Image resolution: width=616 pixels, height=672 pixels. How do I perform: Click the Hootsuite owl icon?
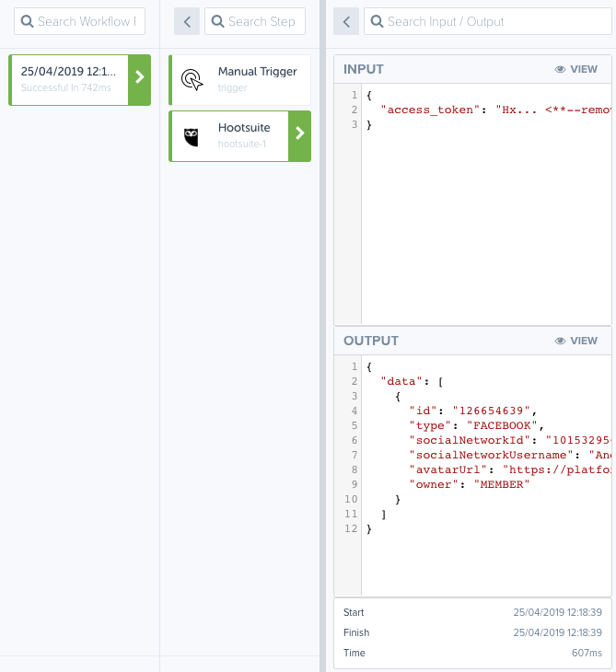click(192, 136)
